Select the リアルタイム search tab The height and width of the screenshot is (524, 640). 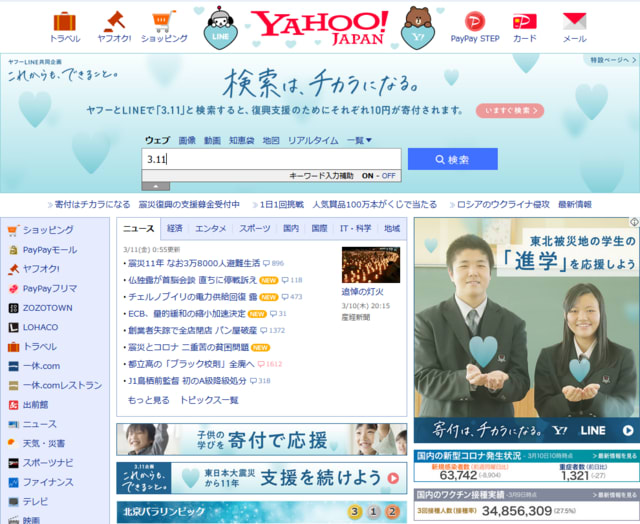(313, 140)
